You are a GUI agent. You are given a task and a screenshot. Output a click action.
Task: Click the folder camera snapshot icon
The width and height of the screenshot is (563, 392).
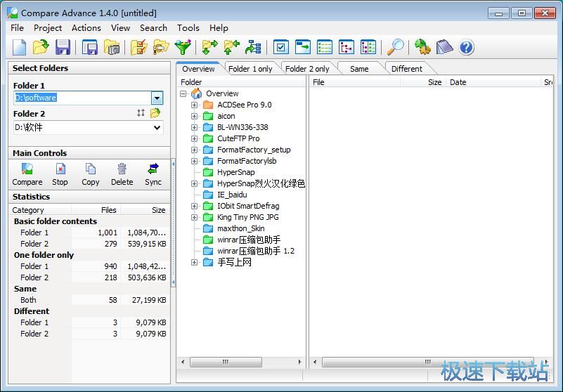112,47
